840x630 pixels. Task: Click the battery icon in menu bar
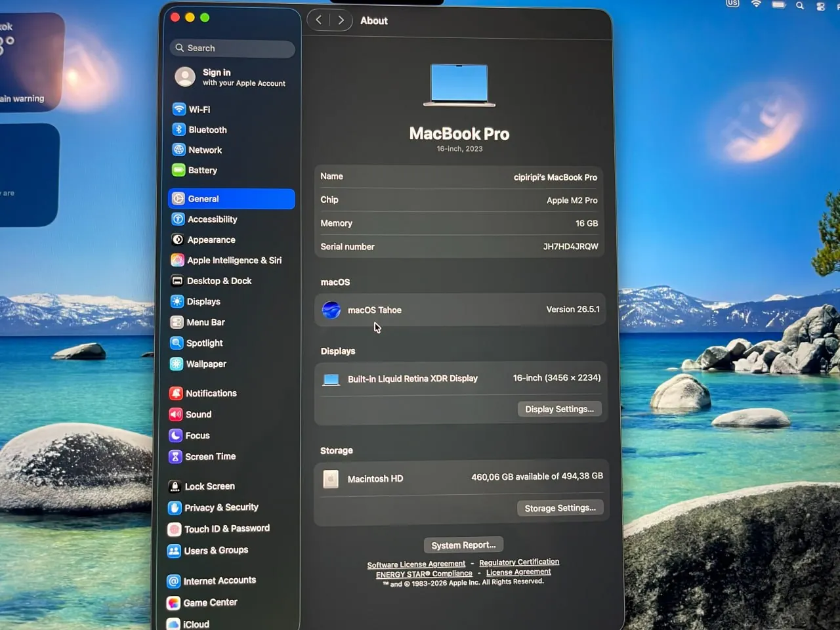[x=778, y=5]
